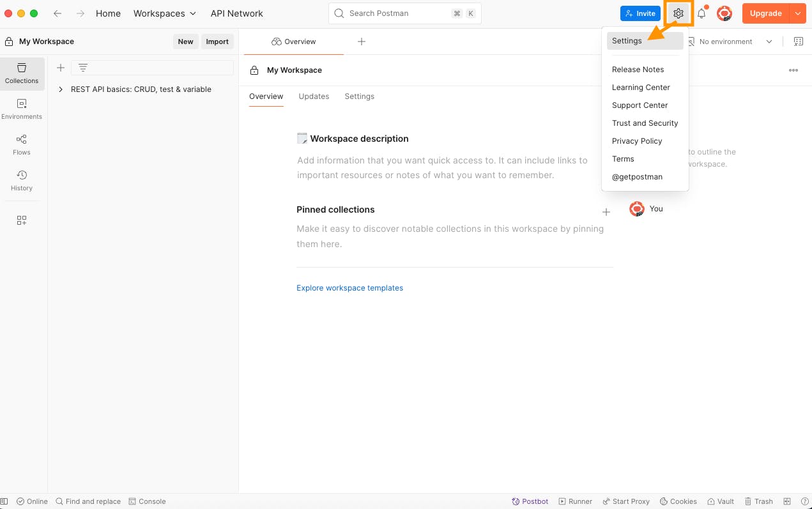The image size is (812, 509).
Task: Open the environment quick look icon
Action: 799,42
